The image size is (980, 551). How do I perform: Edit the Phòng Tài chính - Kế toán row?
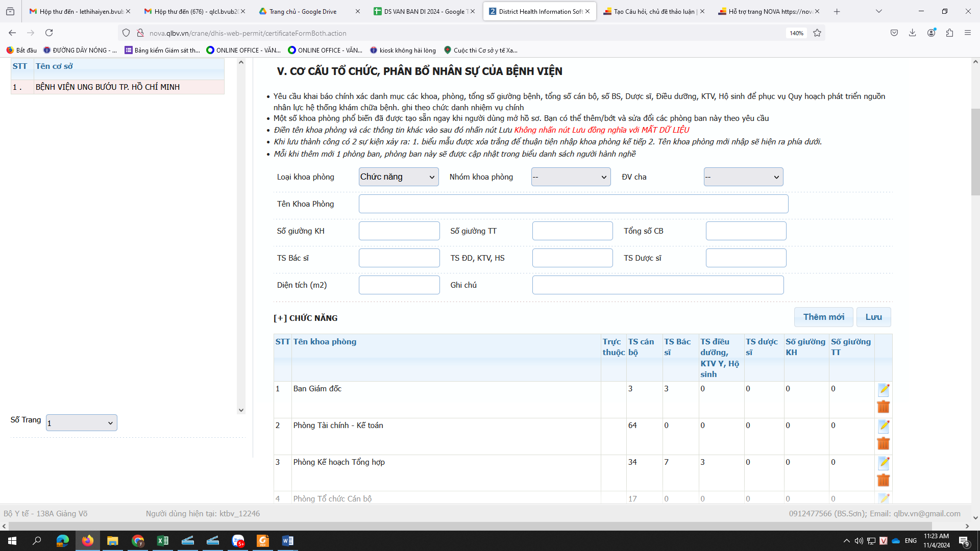(884, 426)
